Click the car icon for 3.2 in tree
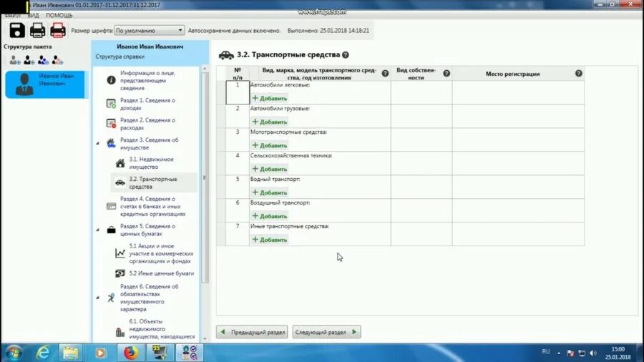The image size is (644, 362). click(x=120, y=182)
